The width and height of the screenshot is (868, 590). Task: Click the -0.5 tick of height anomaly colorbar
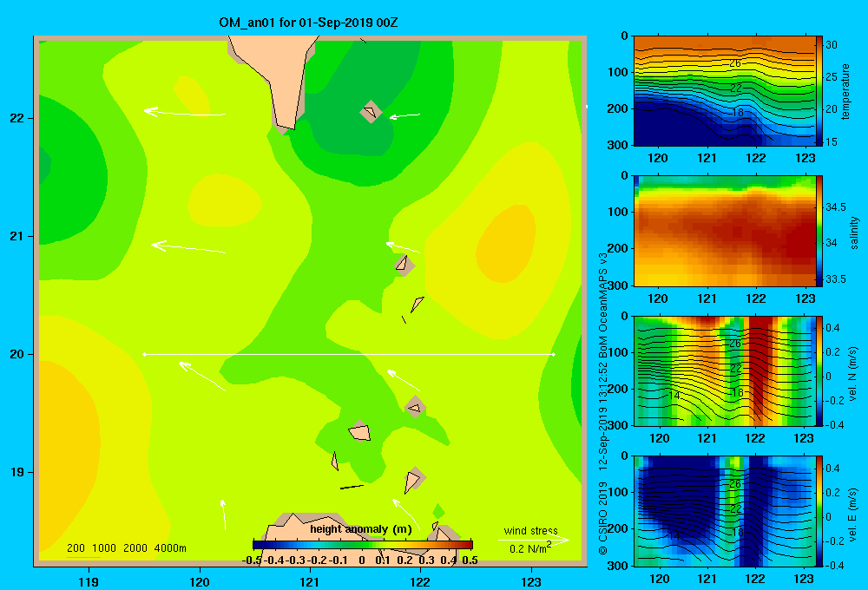pyautogui.click(x=252, y=560)
